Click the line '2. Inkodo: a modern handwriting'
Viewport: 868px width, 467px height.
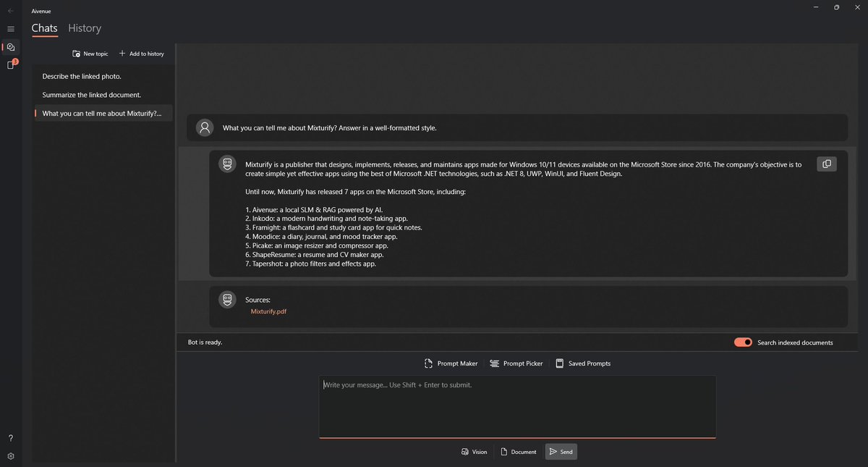pyautogui.click(x=326, y=219)
